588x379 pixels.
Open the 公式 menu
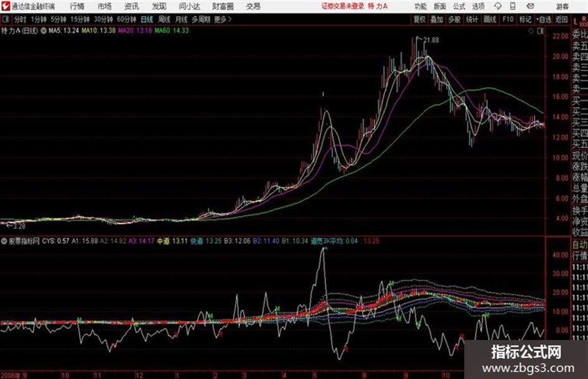tap(459, 6)
